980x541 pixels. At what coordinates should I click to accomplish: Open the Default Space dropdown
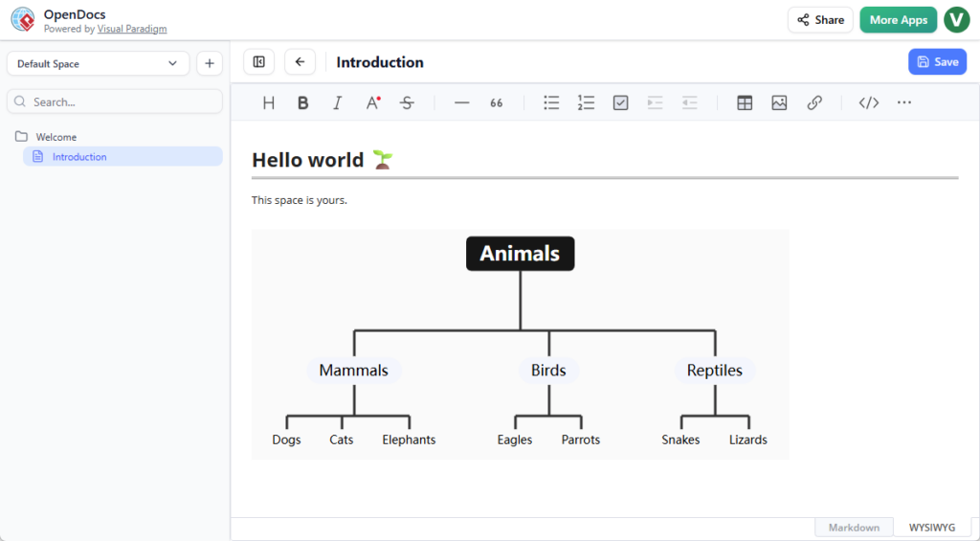[x=98, y=63]
